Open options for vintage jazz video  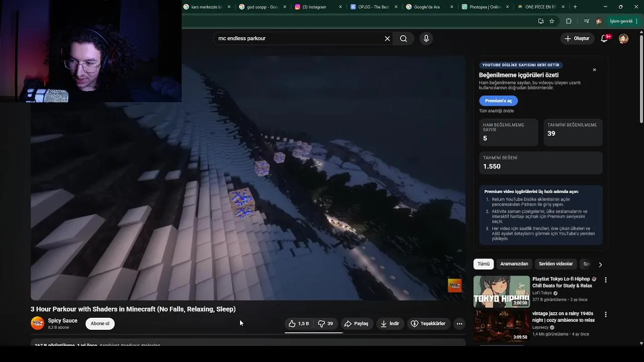(606, 315)
